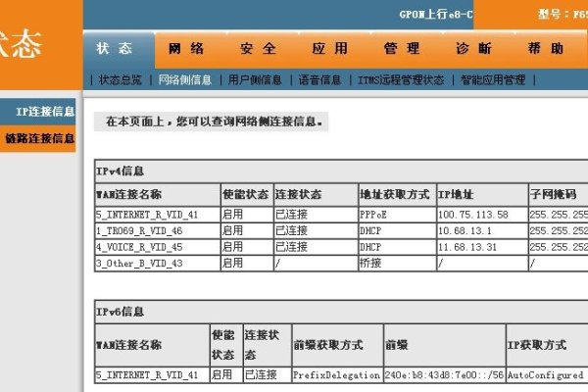This screenshot has height=392, width=588.
Task: Click the AutoConfigured cell
Action: [x=545, y=375]
